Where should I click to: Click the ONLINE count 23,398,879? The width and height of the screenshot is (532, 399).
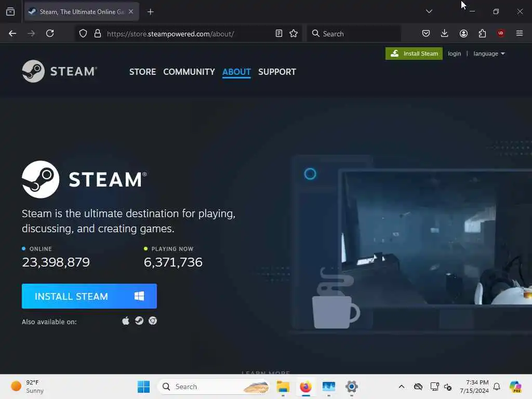[x=56, y=262]
